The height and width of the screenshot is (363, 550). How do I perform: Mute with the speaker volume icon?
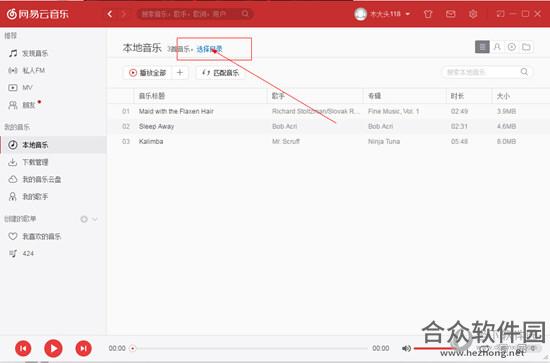tap(406, 348)
